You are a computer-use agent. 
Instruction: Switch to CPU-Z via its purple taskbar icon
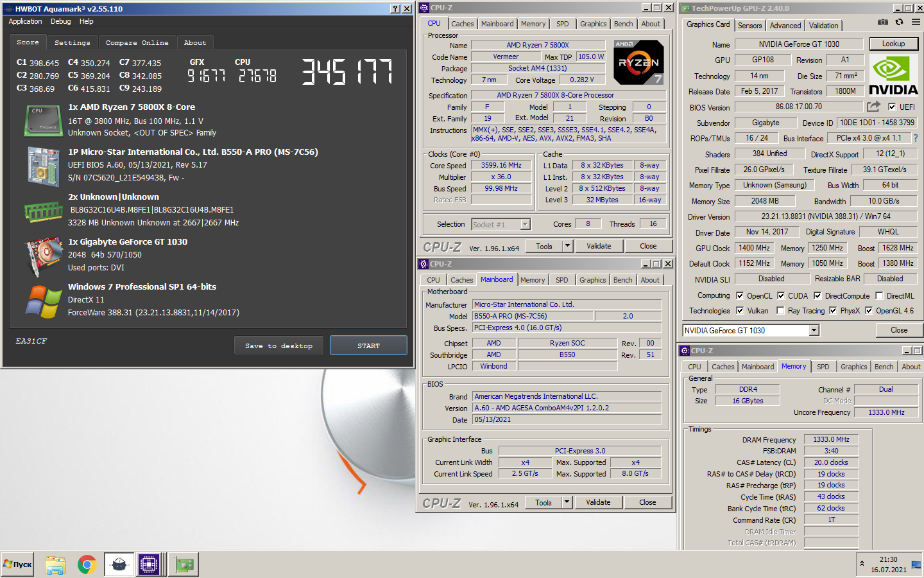[149, 565]
